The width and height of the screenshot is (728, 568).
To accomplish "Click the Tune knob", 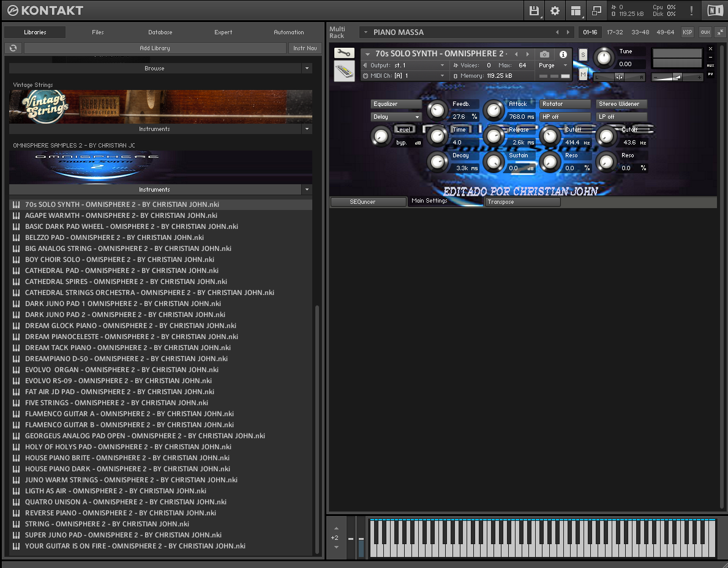I will click(604, 57).
